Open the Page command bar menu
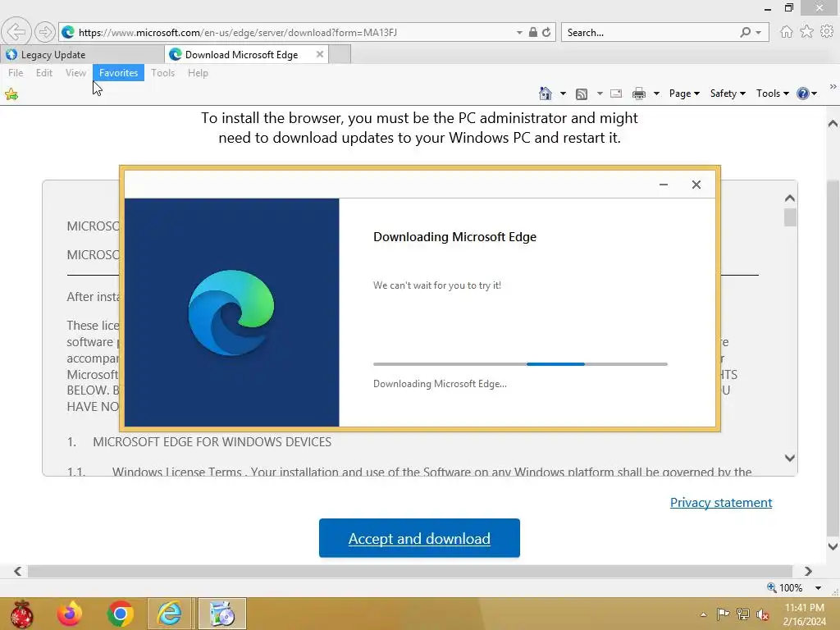Viewport: 840px width, 630px height. (684, 94)
